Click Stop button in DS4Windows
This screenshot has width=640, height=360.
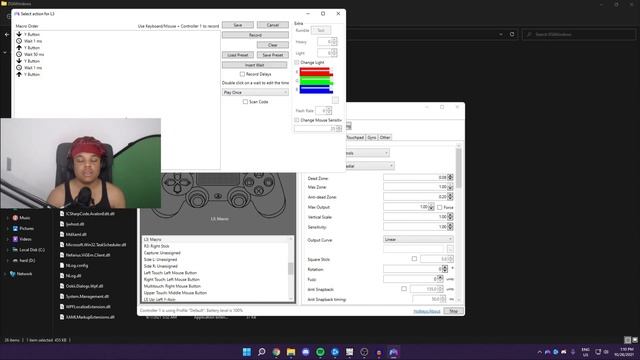(x=453, y=311)
